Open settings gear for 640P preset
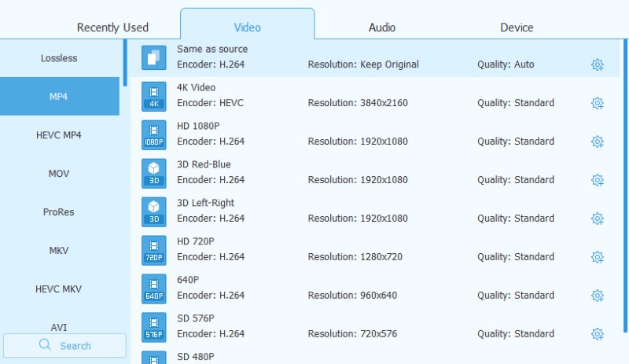Viewport: 629px width, 364px height. 598,296
